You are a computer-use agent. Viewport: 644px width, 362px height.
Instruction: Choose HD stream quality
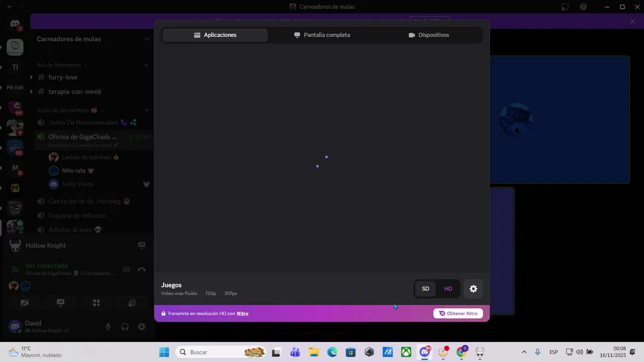click(x=448, y=289)
